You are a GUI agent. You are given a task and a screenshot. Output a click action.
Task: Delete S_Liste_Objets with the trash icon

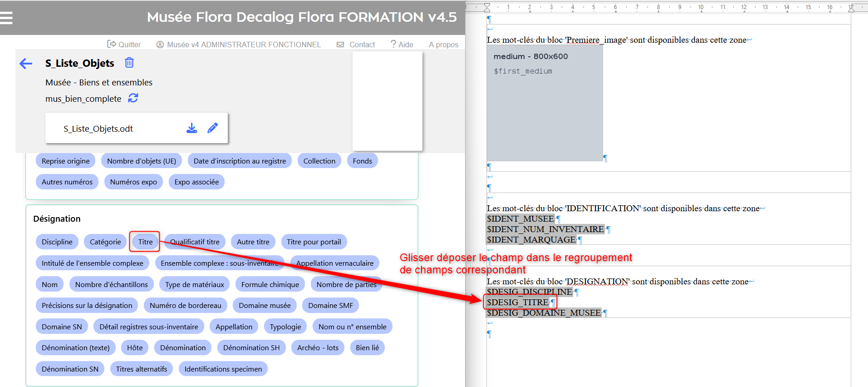[129, 63]
